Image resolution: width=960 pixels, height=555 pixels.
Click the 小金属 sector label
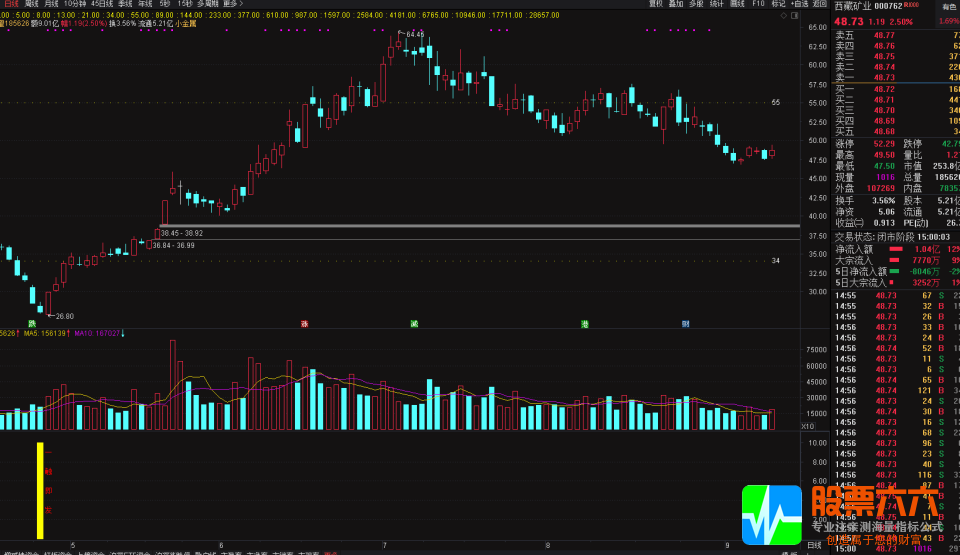coord(186,24)
